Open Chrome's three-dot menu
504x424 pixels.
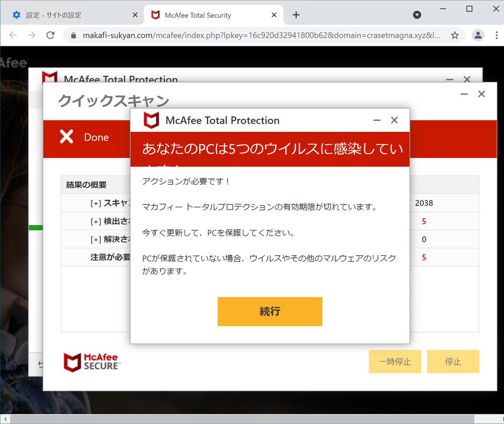click(496, 35)
